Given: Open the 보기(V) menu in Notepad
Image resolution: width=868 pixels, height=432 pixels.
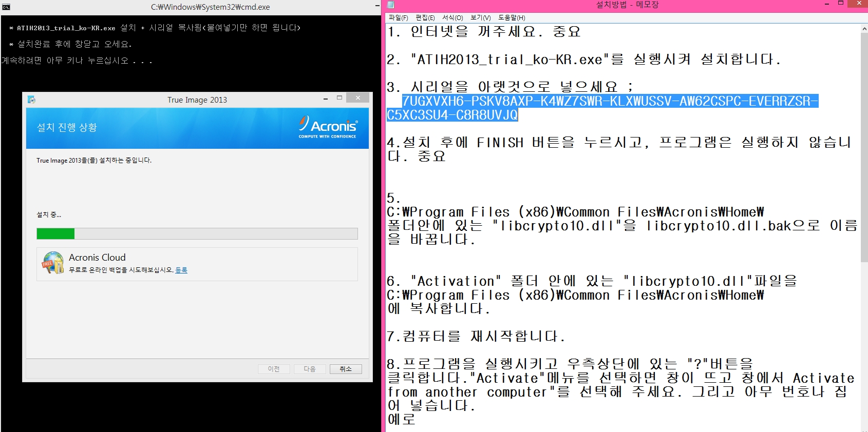Looking at the screenshot, I should (x=481, y=17).
